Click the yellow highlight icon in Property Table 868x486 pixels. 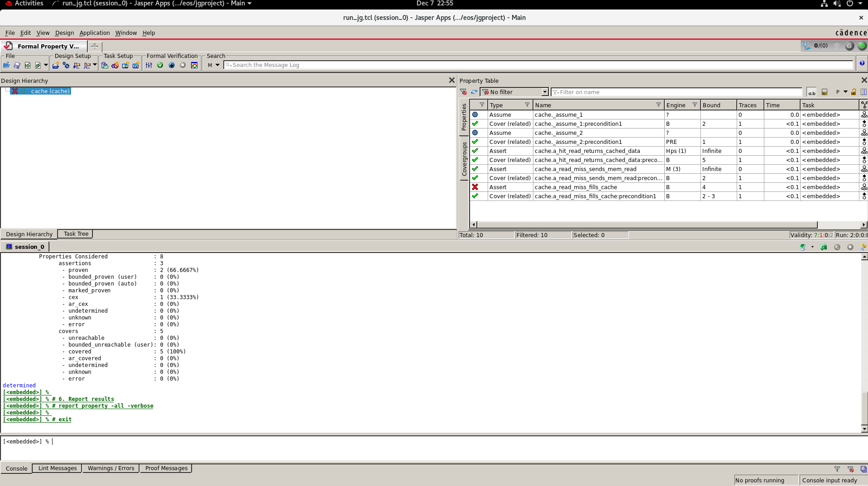[x=825, y=92]
